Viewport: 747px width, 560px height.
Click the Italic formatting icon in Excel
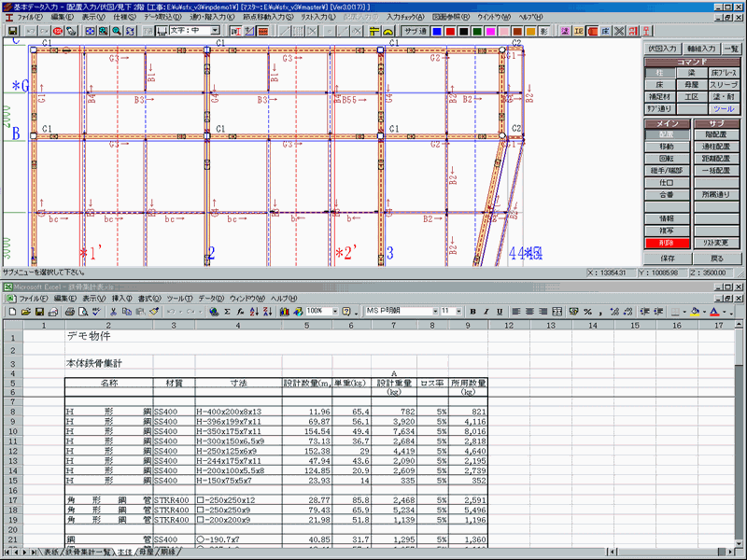point(486,310)
